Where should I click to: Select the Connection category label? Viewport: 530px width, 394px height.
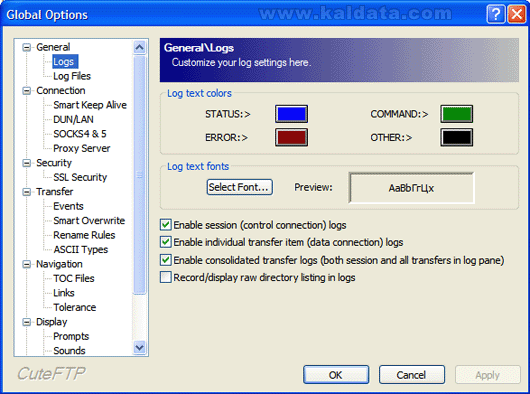pos(61,91)
